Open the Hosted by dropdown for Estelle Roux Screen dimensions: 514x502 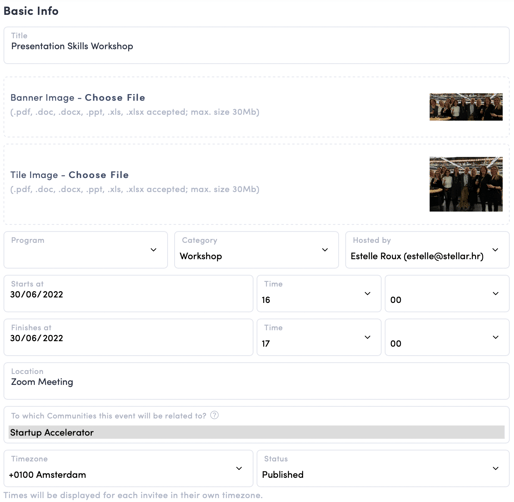tap(427, 250)
